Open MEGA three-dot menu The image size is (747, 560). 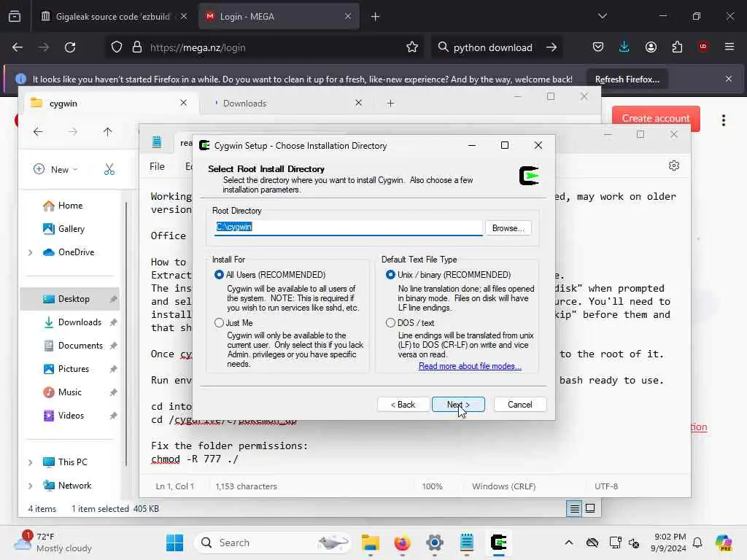[723, 120]
